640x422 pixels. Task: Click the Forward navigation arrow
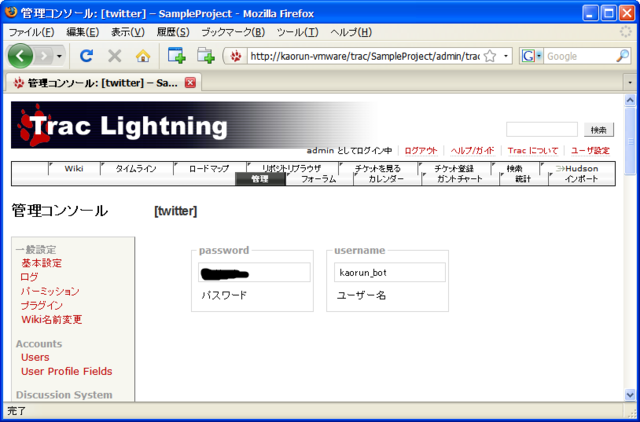(44, 56)
